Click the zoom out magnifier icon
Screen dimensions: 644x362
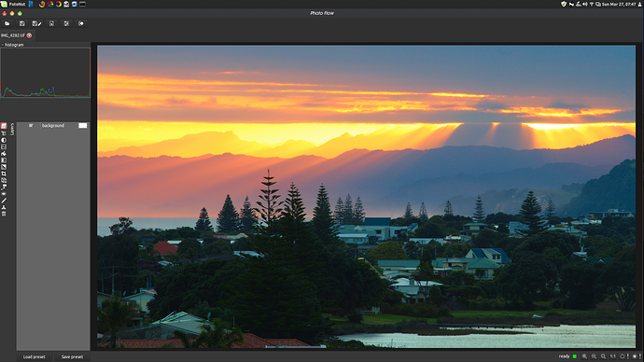[594, 356]
